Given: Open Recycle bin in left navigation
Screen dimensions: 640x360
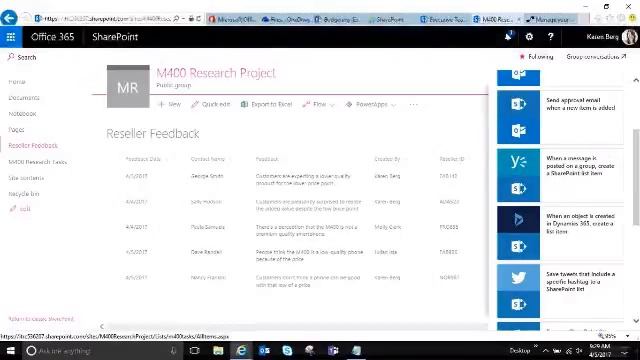Looking at the screenshot, I should point(24,193).
